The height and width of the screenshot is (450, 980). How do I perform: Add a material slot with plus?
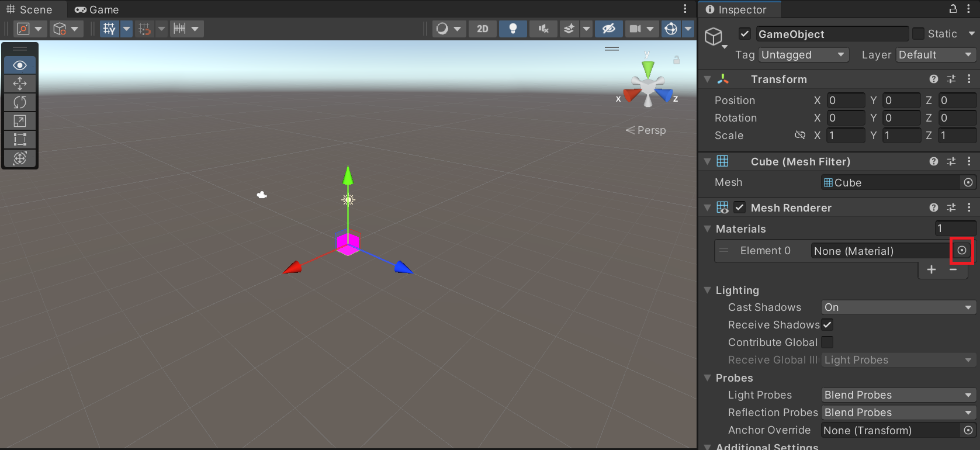(931, 269)
